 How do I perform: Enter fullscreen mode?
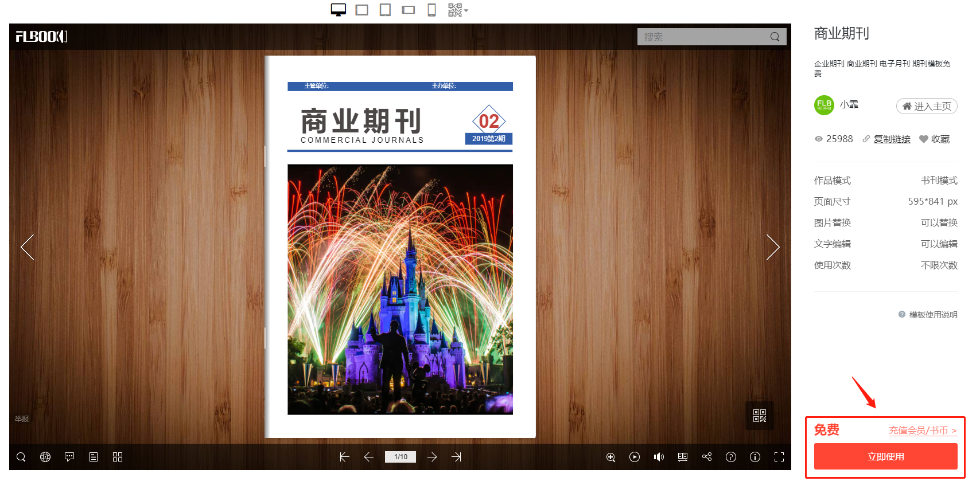779,457
